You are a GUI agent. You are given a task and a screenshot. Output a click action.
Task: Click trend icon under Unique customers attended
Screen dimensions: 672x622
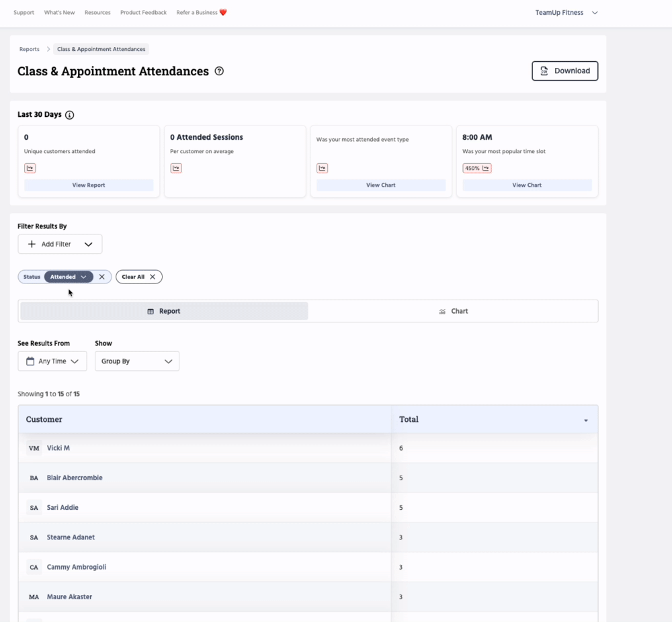(30, 169)
